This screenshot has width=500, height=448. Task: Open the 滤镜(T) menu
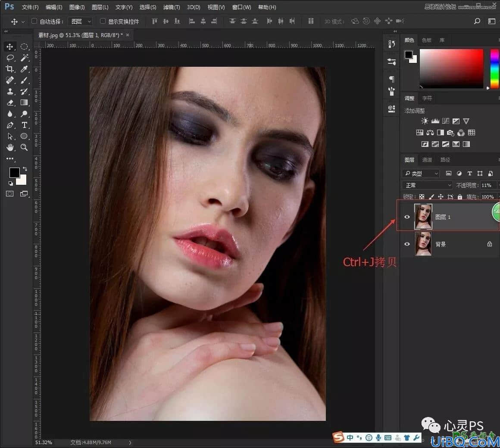coord(172,7)
